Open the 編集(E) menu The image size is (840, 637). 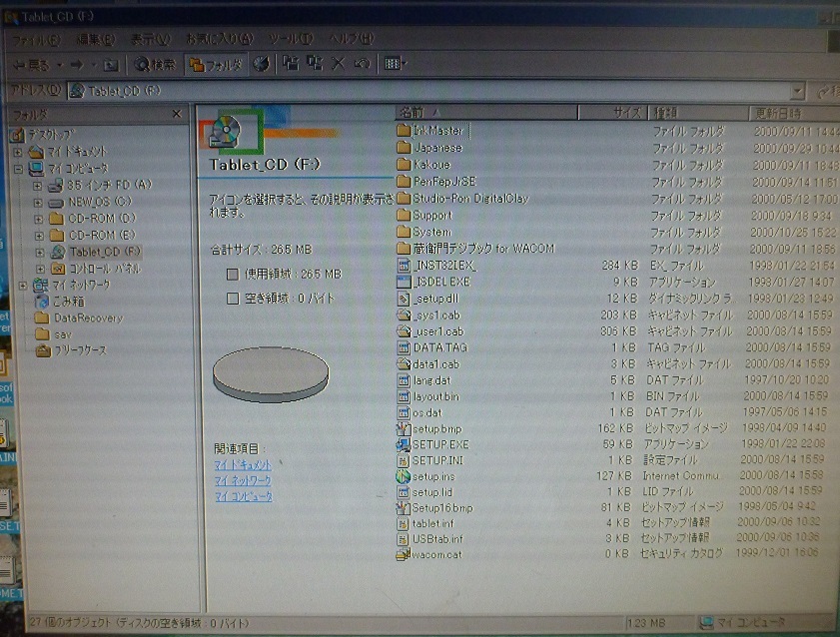[x=95, y=39]
